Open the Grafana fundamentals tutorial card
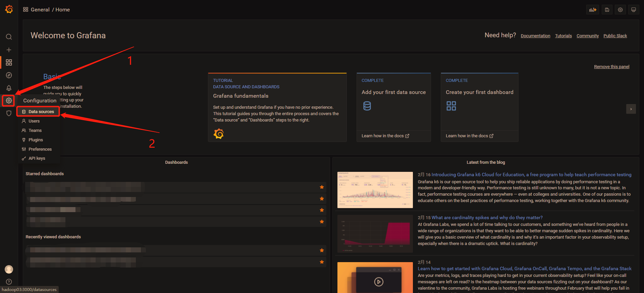This screenshot has height=293, width=644. click(277, 107)
